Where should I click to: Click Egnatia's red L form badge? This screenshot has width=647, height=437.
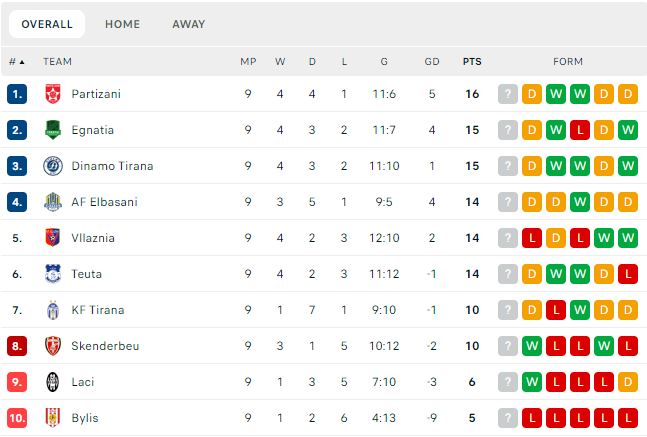pyautogui.click(x=580, y=130)
